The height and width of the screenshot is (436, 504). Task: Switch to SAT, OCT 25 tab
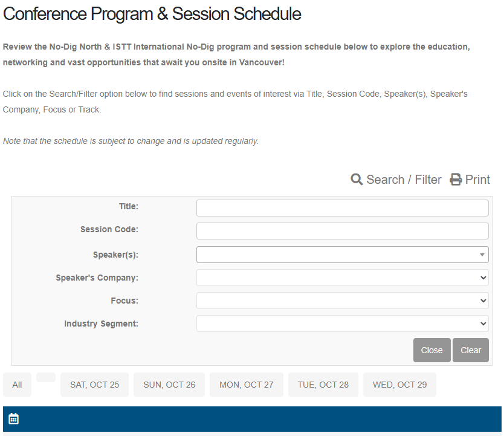(94, 385)
